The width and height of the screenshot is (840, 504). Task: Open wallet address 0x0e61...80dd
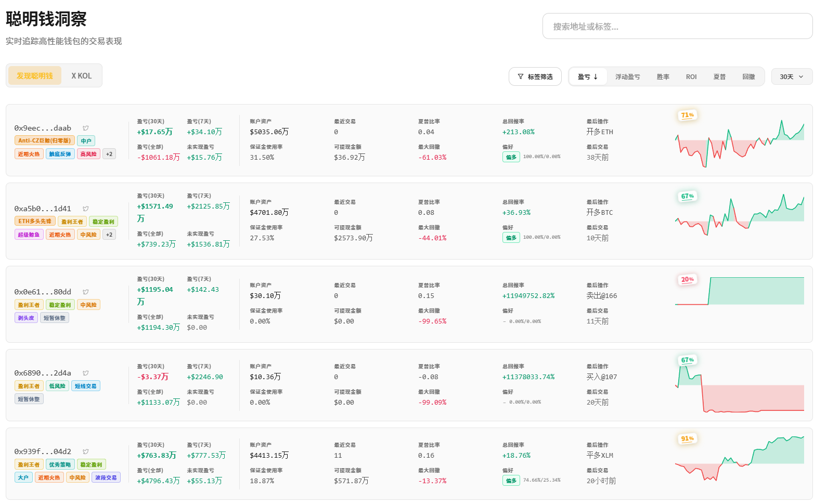[x=43, y=292]
